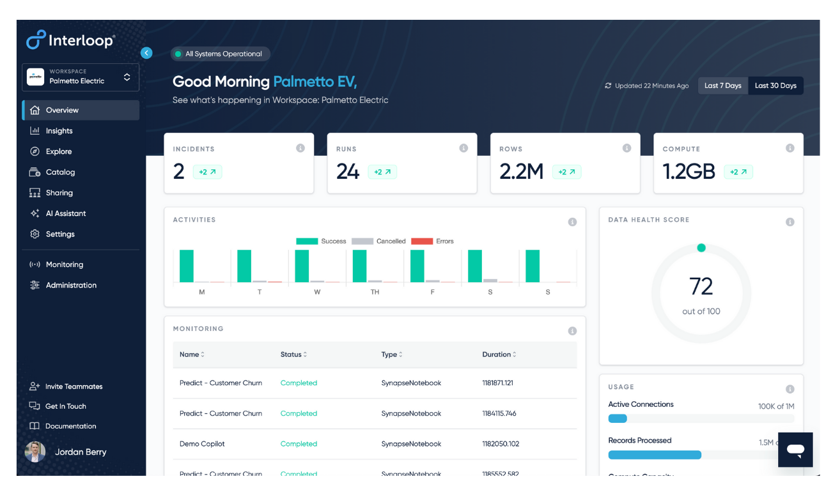Click the Overview home icon
The width and height of the screenshot is (840, 504).
35,110
